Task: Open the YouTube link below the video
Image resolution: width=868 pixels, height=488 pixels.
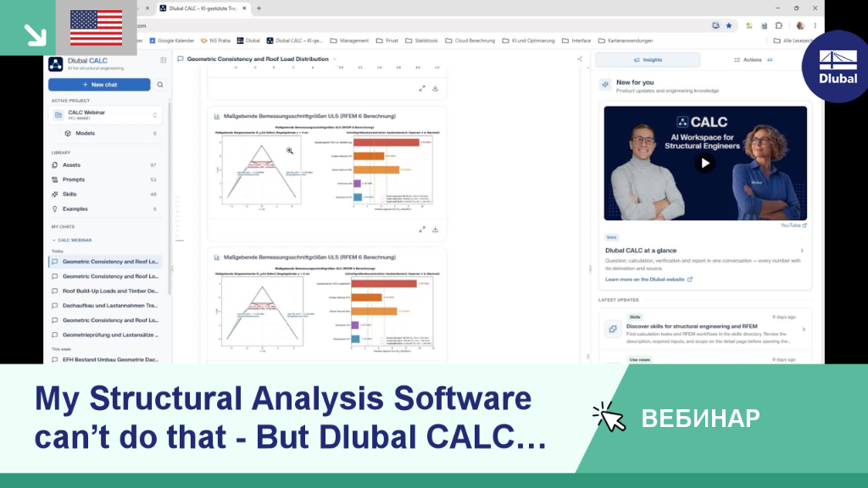Action: [793, 225]
